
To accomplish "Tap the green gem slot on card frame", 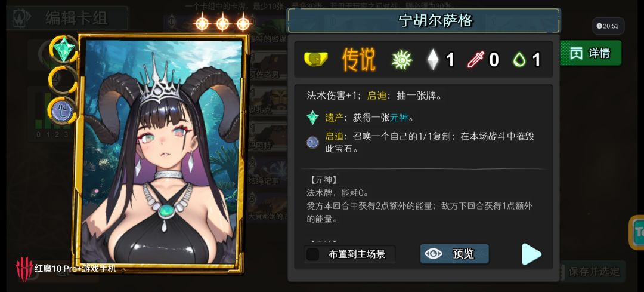I will click(64, 49).
